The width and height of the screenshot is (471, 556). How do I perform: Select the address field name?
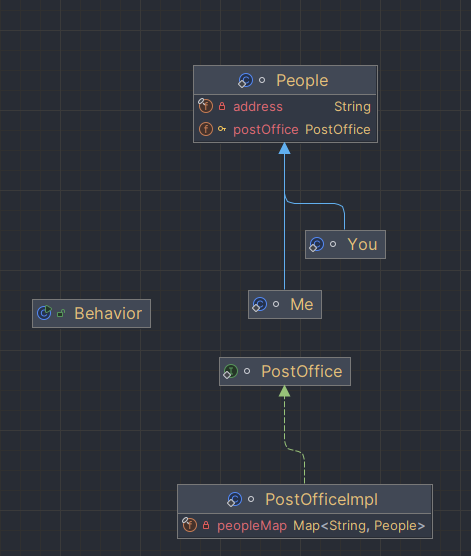point(258,106)
